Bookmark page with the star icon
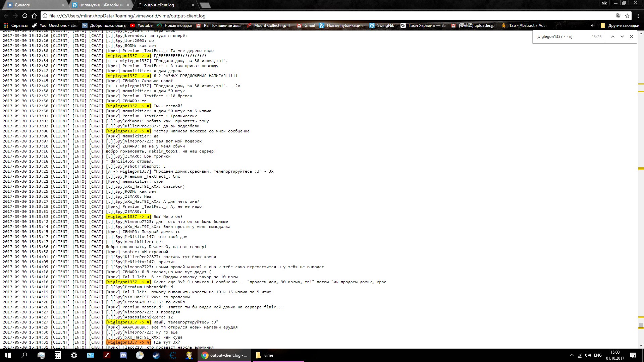The height and width of the screenshot is (362, 644). [x=627, y=16]
